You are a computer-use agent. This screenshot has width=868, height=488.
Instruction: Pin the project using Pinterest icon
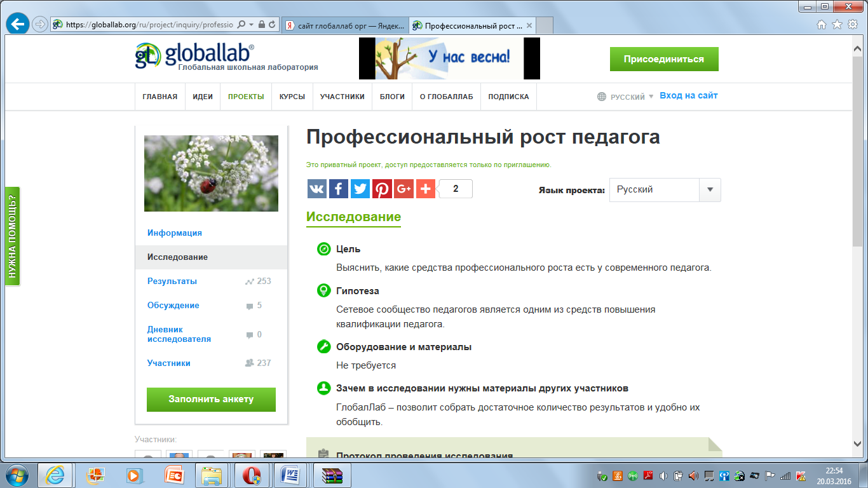click(382, 189)
